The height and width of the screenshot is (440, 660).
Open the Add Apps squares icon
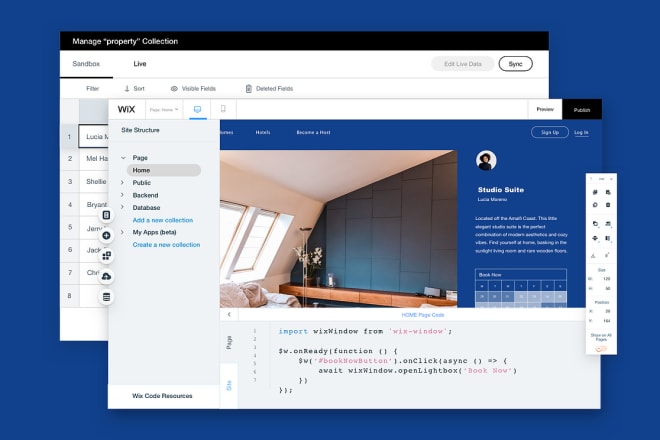106,256
